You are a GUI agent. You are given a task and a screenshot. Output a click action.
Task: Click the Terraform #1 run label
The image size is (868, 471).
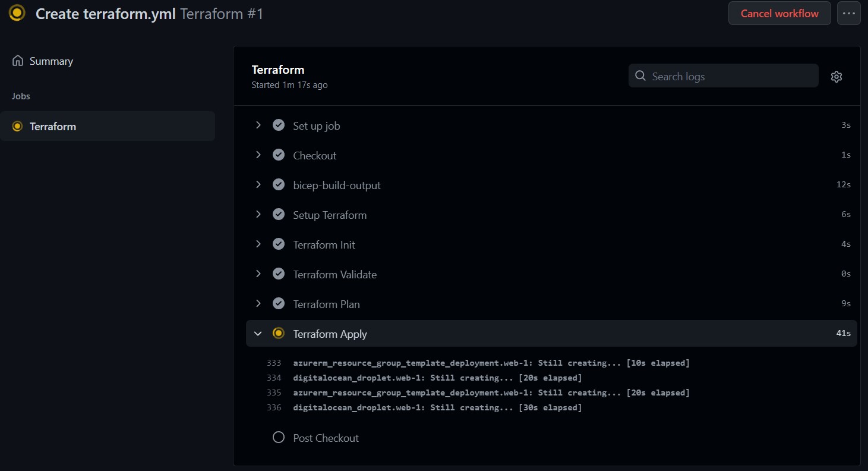click(222, 14)
